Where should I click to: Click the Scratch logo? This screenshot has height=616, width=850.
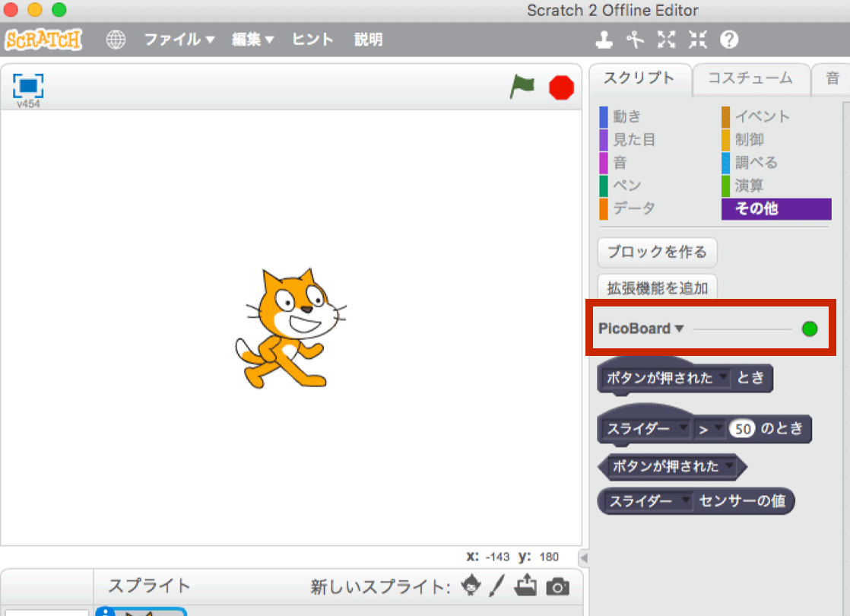click(43, 40)
